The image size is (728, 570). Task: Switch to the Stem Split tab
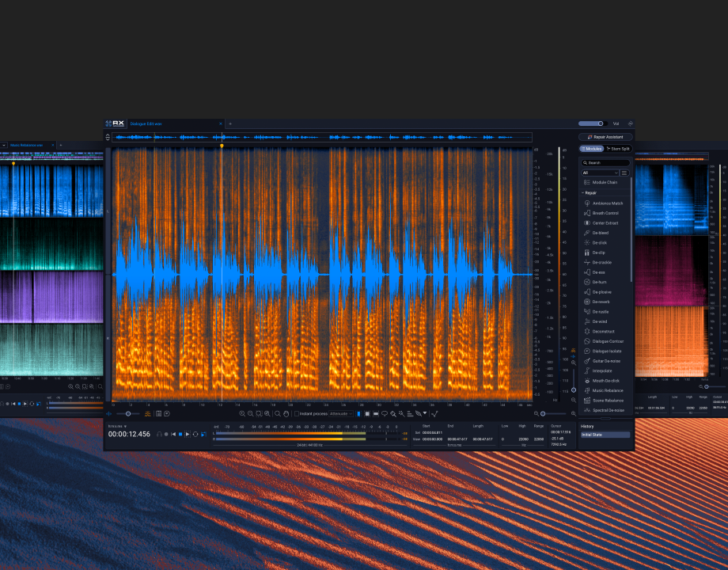(618, 149)
